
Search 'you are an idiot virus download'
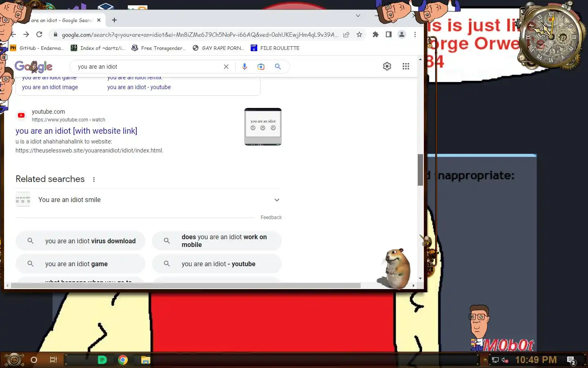[80, 241]
